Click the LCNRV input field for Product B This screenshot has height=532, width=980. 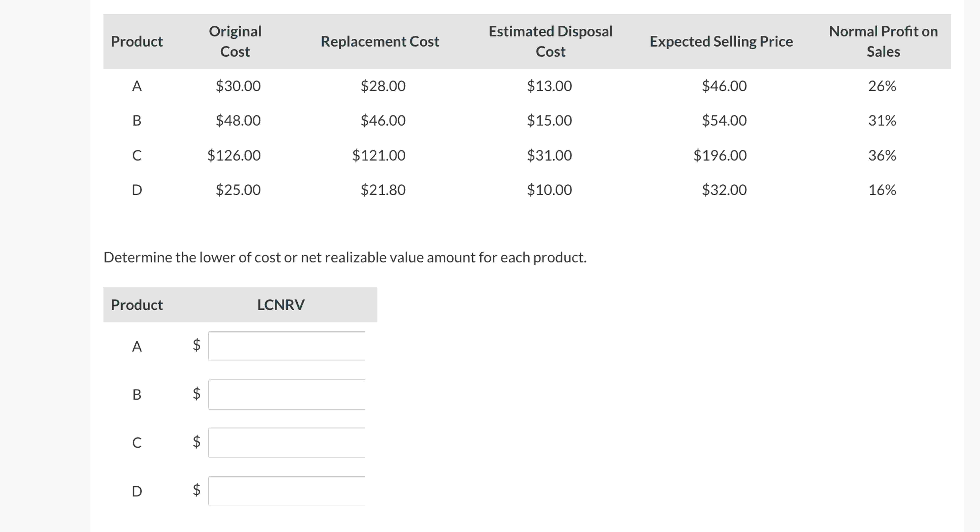click(x=286, y=394)
